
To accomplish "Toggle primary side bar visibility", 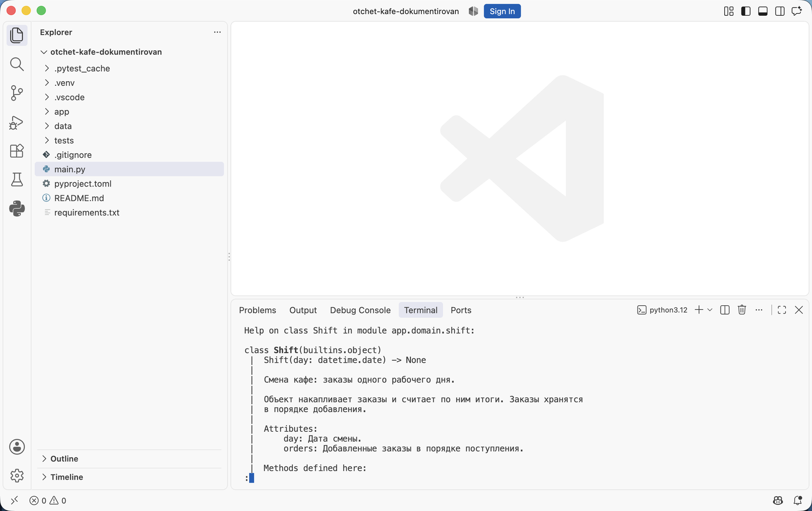I will (746, 11).
